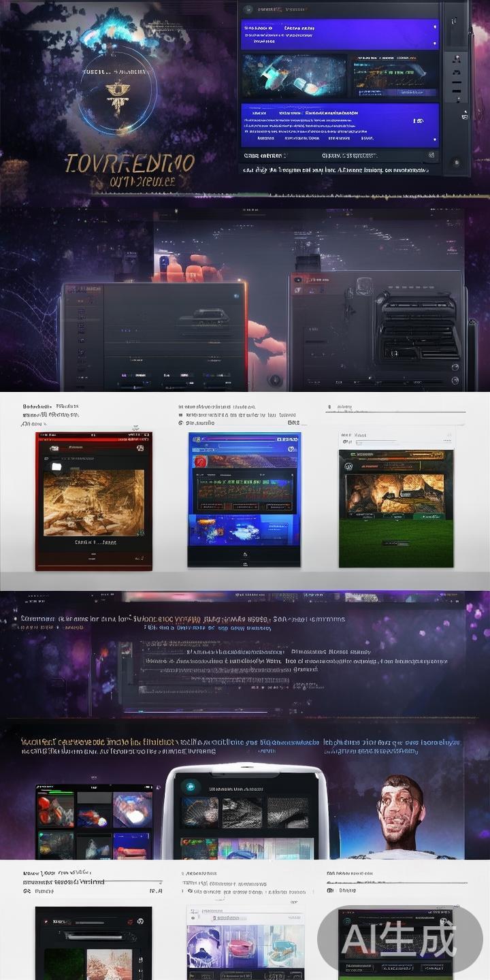Open the cave banner in green card
This screenshot has width=490, height=980.
pos(395,493)
